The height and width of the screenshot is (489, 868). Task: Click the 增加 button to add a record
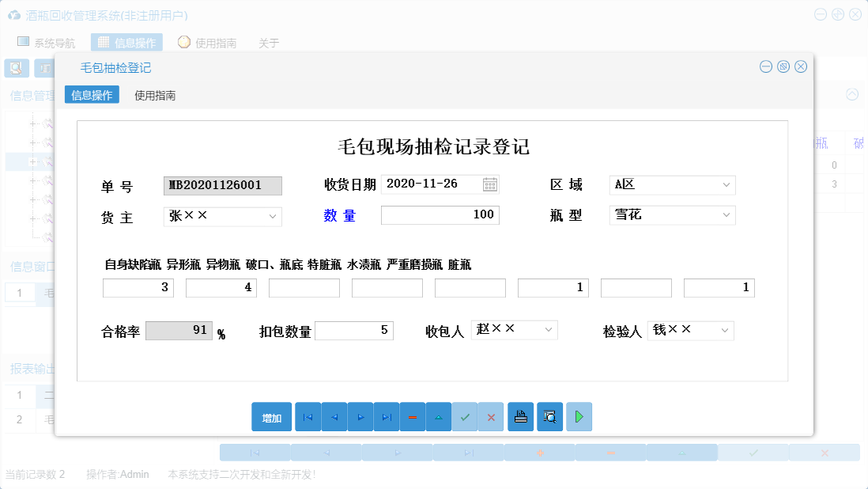tap(271, 417)
